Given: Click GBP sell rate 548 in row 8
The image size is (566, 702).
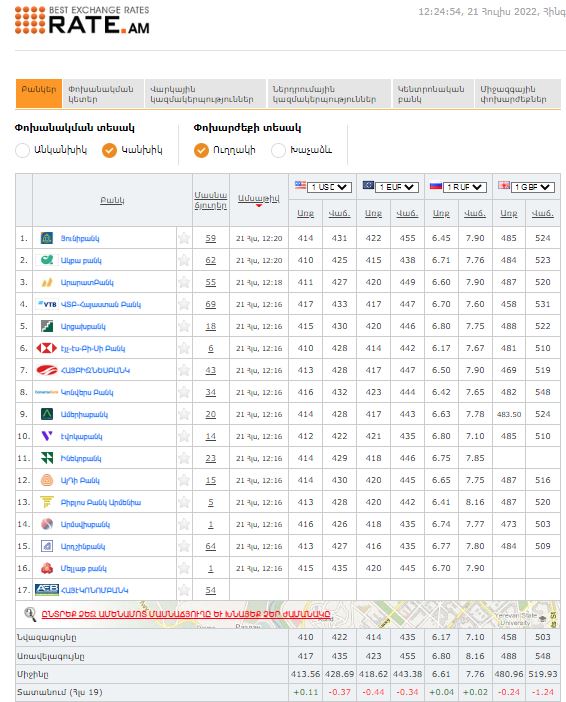Looking at the screenshot, I should coord(543,392).
